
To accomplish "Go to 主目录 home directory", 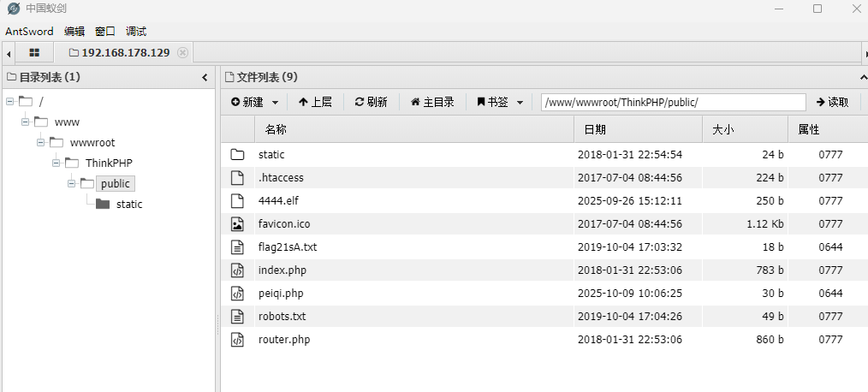I will coord(432,102).
